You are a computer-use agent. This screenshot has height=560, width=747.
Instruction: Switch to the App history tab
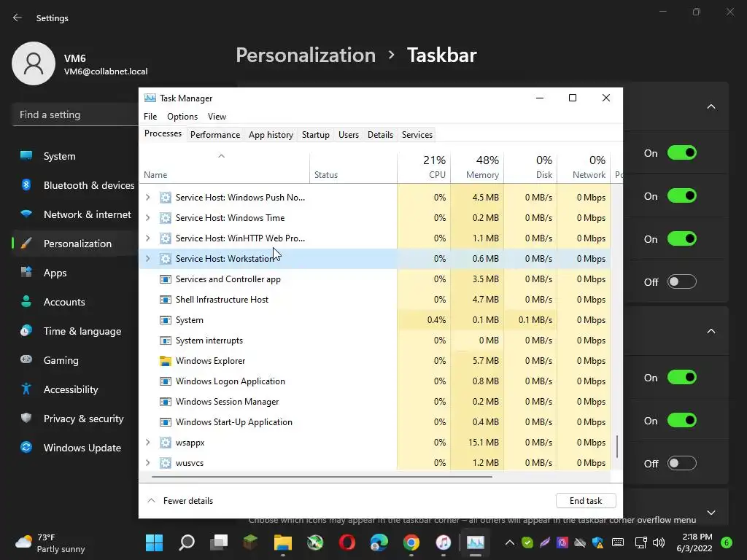(271, 135)
